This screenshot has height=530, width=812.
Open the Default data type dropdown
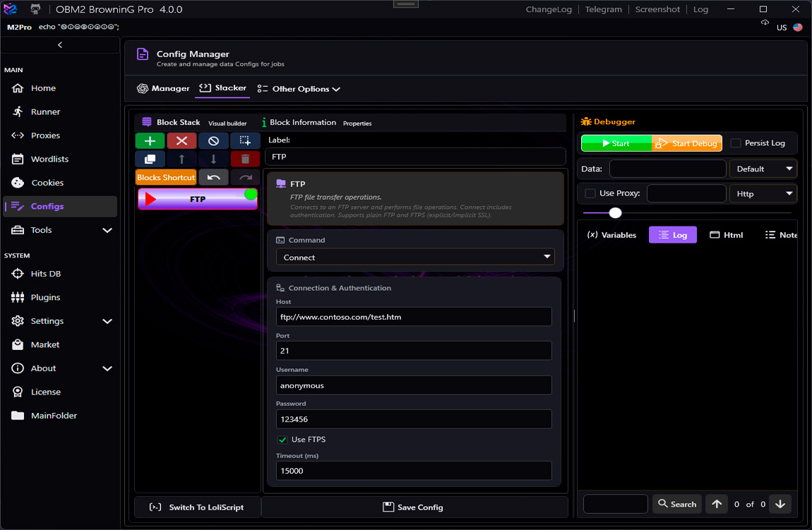click(x=763, y=169)
